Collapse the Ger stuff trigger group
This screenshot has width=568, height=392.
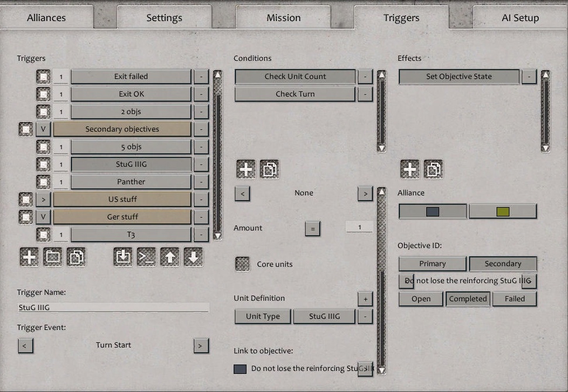tap(43, 216)
